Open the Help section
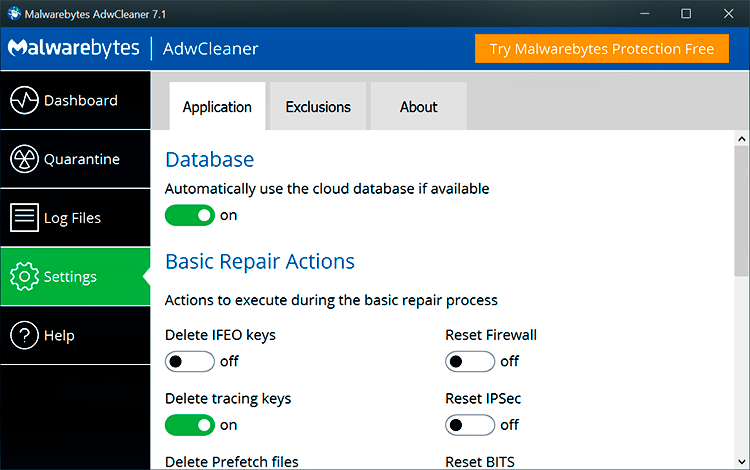 76,335
